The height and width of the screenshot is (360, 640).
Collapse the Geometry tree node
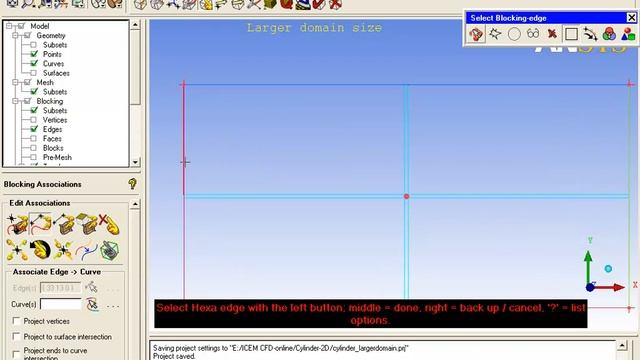point(16,36)
